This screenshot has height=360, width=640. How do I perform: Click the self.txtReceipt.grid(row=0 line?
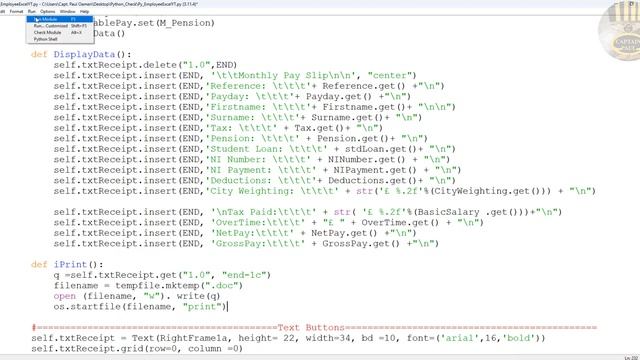click(x=137, y=349)
